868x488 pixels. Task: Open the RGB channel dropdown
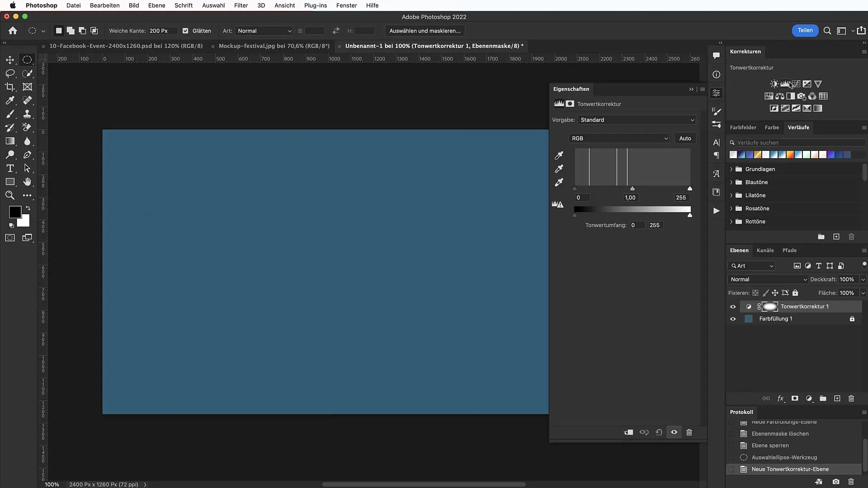[619, 138]
